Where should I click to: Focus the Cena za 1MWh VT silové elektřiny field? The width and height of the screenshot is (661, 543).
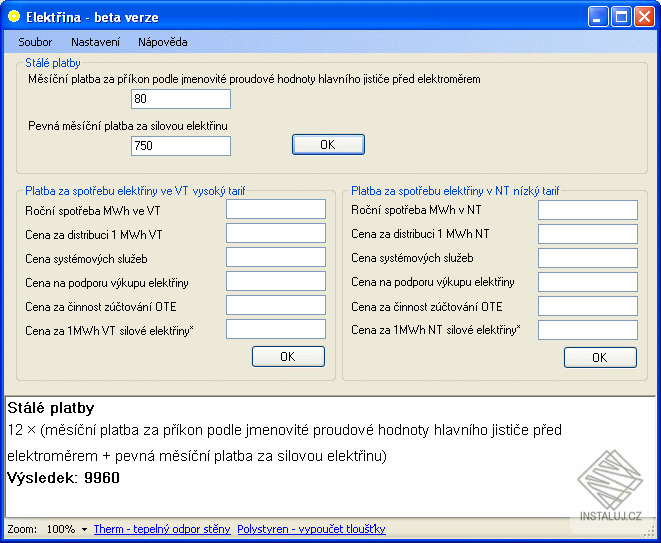(276, 329)
